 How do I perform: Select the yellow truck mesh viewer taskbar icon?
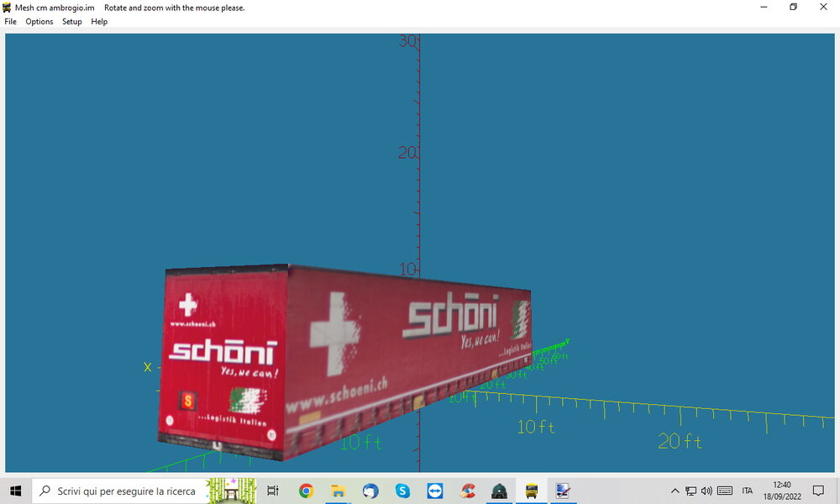click(x=532, y=491)
